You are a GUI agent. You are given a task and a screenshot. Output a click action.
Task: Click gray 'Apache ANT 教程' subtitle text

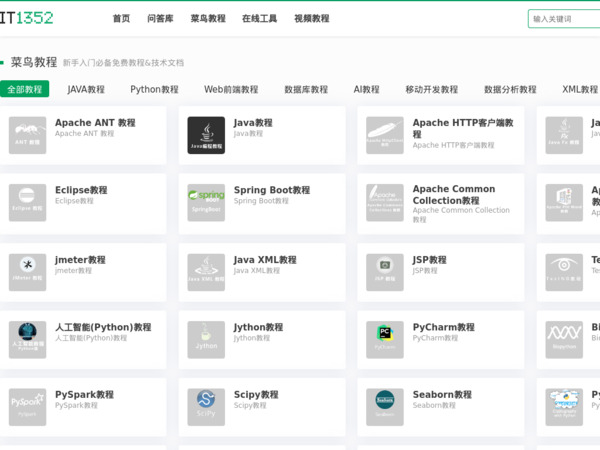(x=85, y=134)
